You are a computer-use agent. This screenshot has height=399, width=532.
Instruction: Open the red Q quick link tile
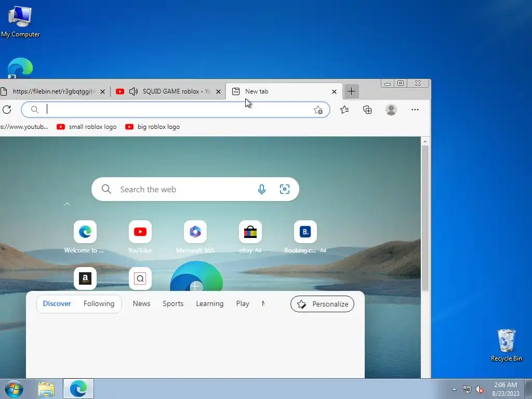pyautogui.click(x=140, y=278)
